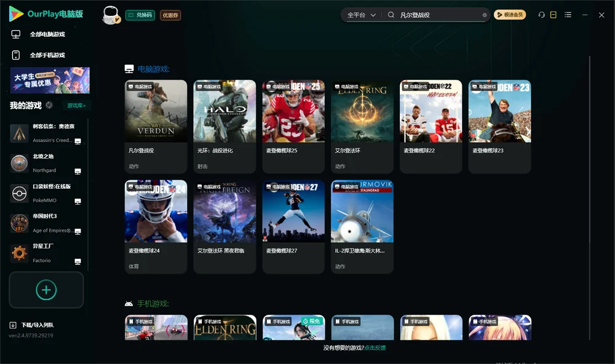Click the yellow mini-window icon
The image size is (615, 364).
point(553,15)
